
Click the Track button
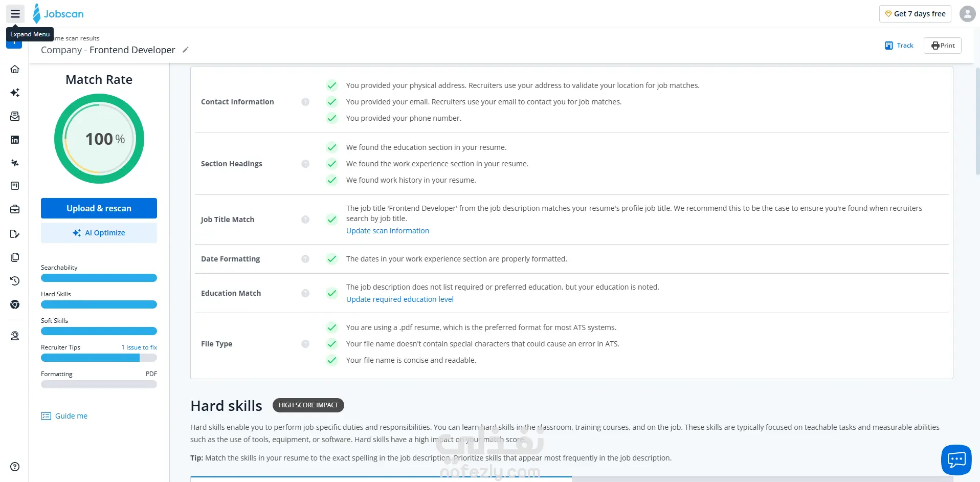899,46
